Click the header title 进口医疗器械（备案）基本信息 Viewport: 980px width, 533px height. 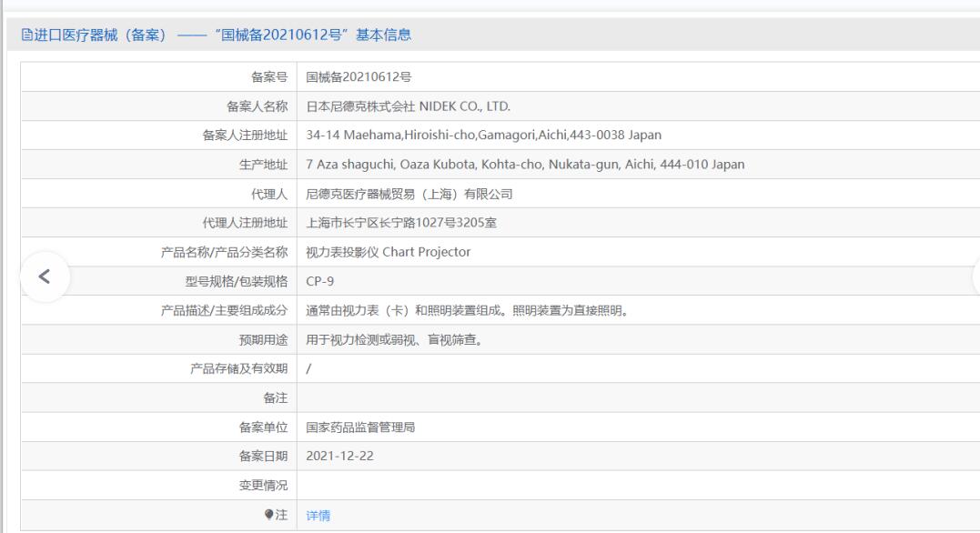coord(223,35)
